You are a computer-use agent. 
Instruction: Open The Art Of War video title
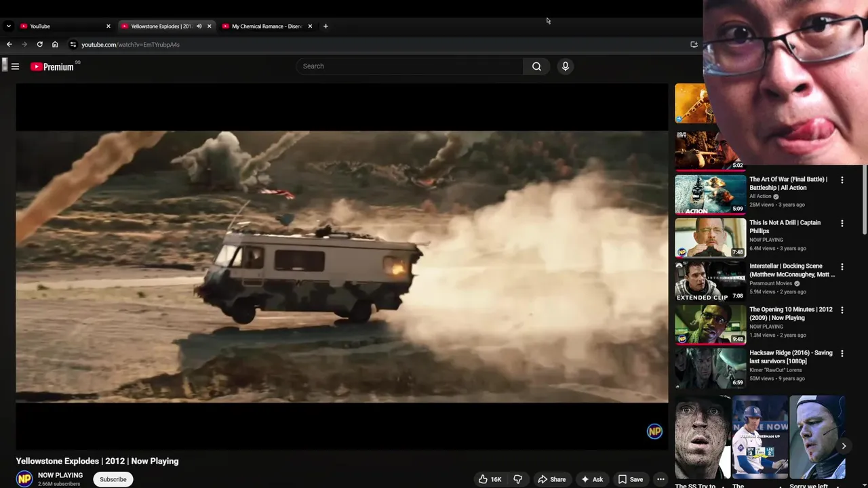pyautogui.click(x=788, y=184)
